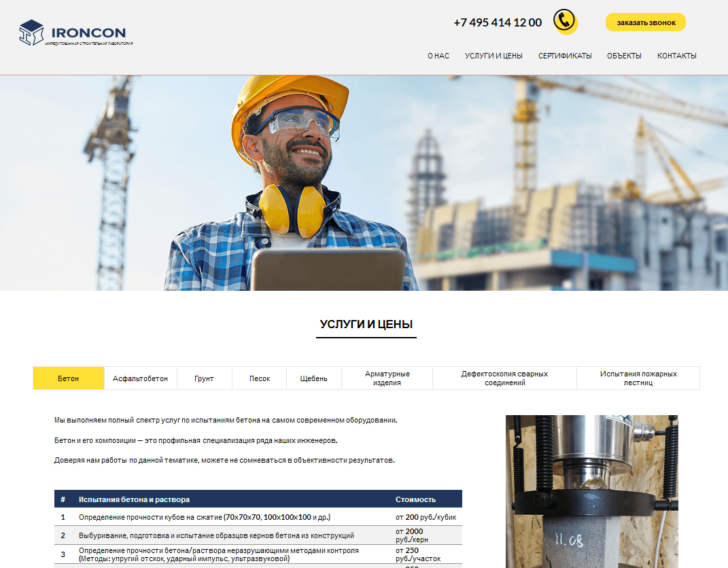
Task: Select the 'Песок' tab
Action: pyautogui.click(x=260, y=378)
